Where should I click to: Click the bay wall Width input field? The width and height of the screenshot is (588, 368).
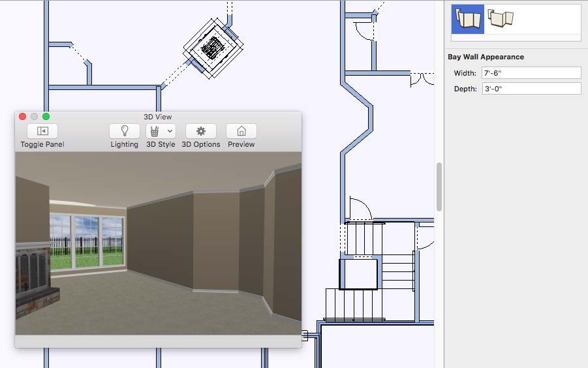click(531, 73)
